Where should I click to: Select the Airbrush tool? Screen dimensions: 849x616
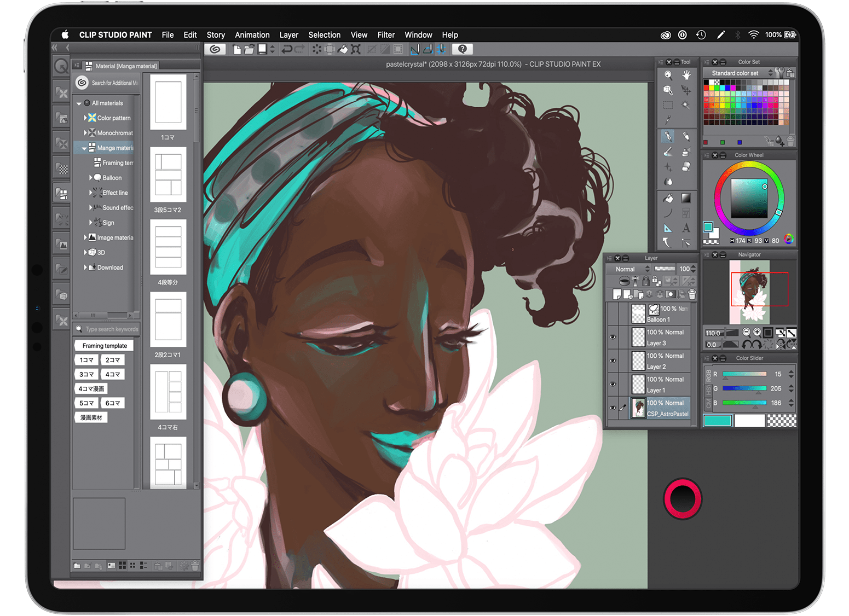(686, 152)
